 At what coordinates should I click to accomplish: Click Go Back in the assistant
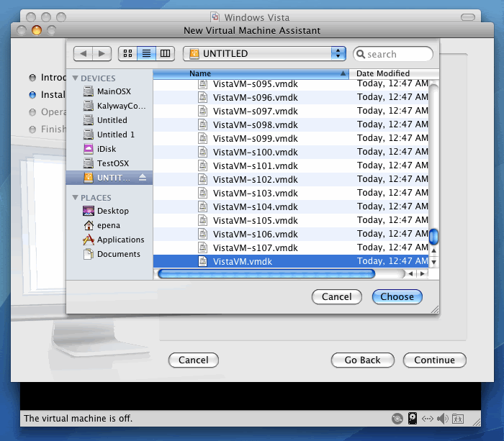pyautogui.click(x=363, y=360)
